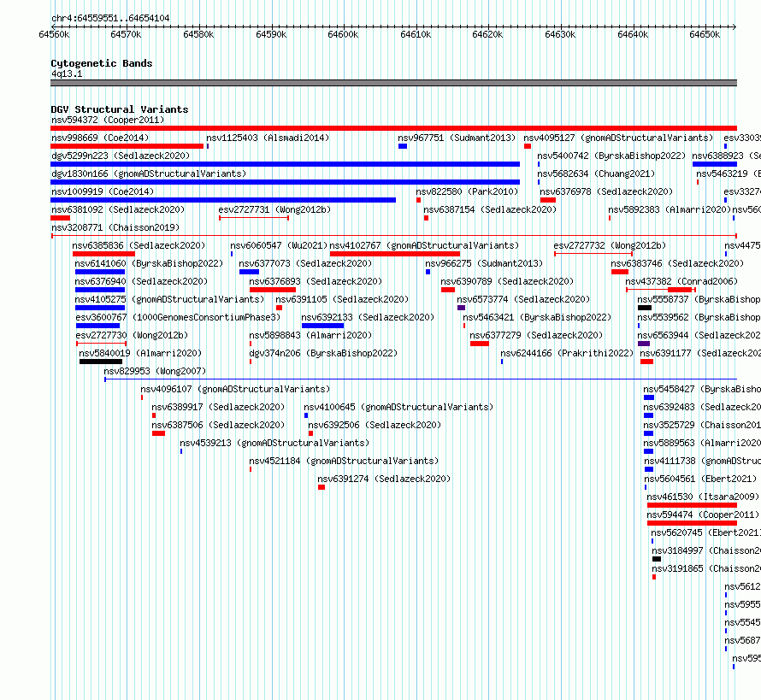Click nsv6573774 (Sedlazeck2020) label
Screen dimensions: 761x700
coord(523,299)
